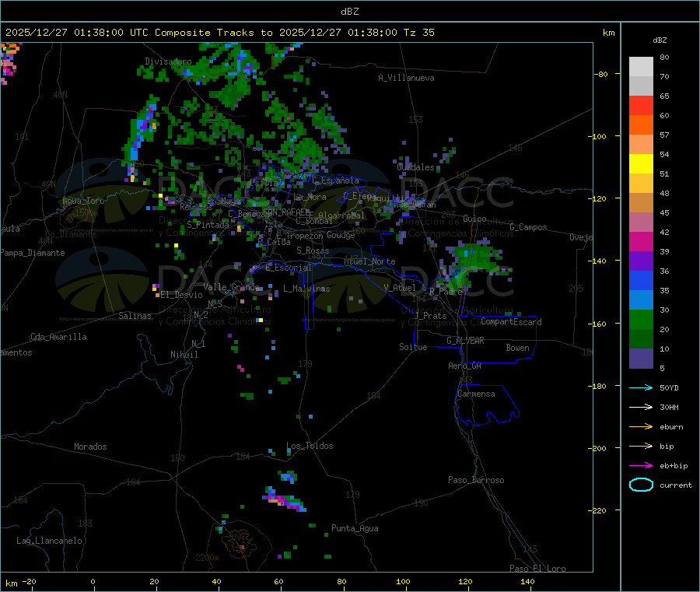This screenshot has height=592, width=700.
Task: Click the 'Morados' map label
Action: (x=90, y=447)
